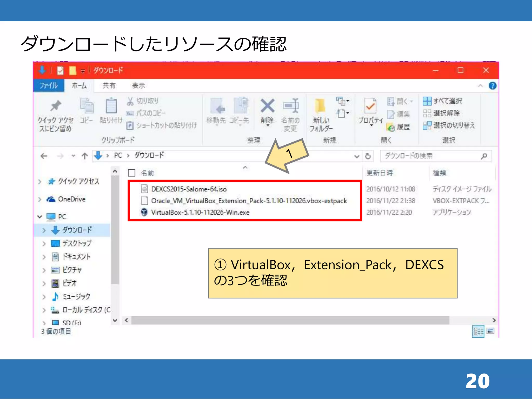Select VirtualBox-5.1.10-112026-Win.exe
This screenshot has width=532, height=399.
(x=200, y=212)
